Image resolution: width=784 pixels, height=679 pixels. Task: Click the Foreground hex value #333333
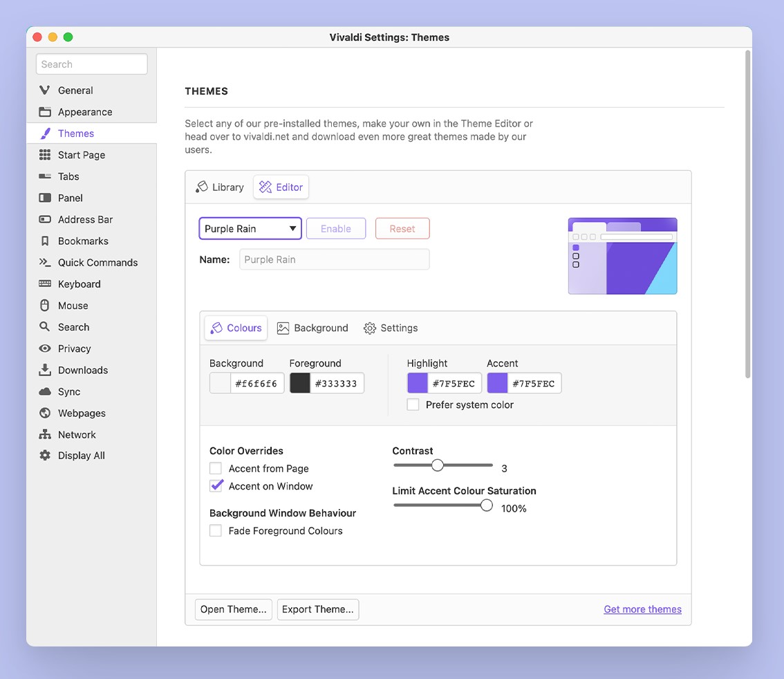[x=337, y=384]
